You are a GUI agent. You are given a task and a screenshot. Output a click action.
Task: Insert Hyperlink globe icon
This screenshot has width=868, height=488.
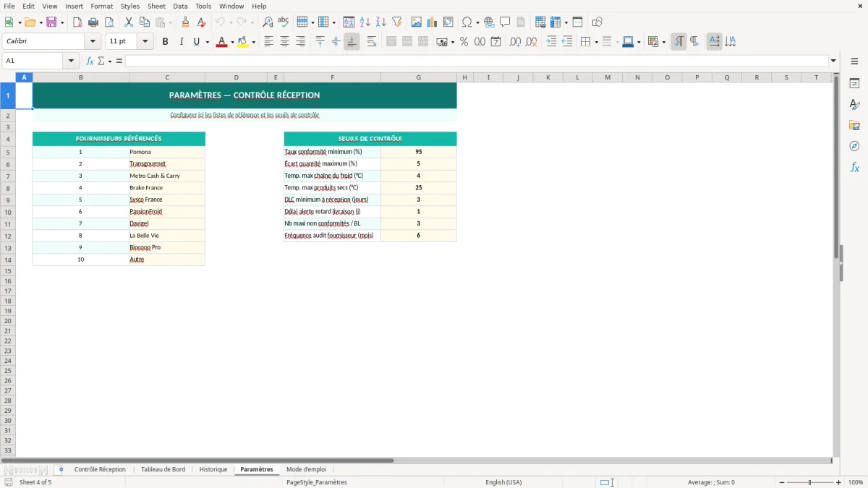click(x=489, y=22)
